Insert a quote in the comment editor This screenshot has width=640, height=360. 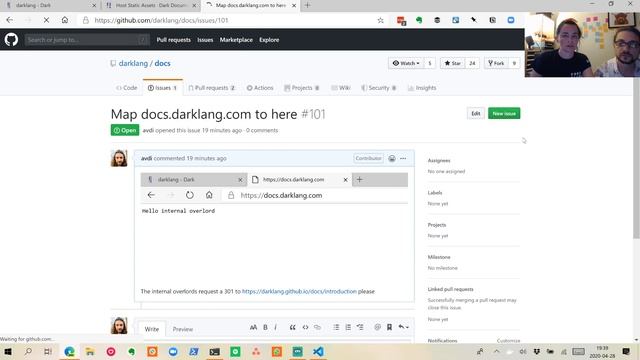[x=293, y=327]
